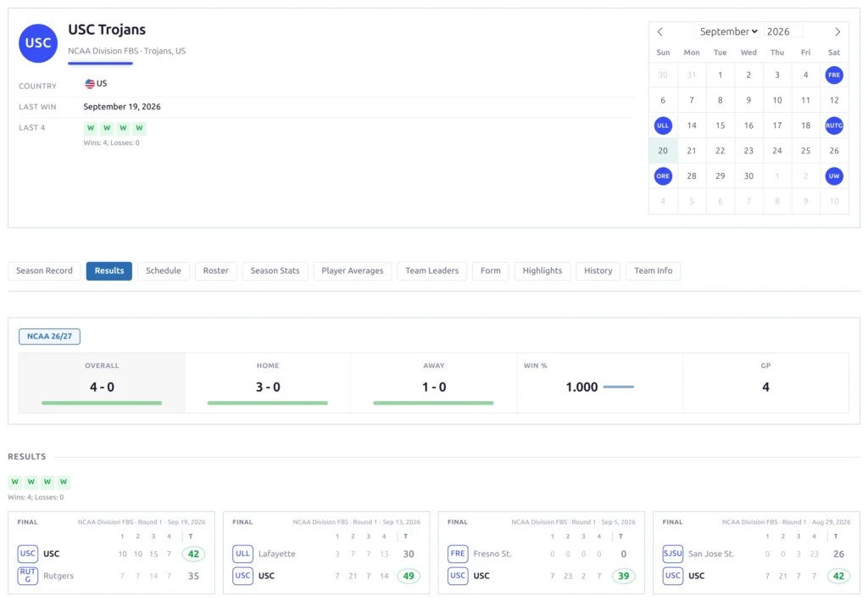Click USC badge in the Lafayette result card
Screen dimensions: 868x602
tap(242, 576)
